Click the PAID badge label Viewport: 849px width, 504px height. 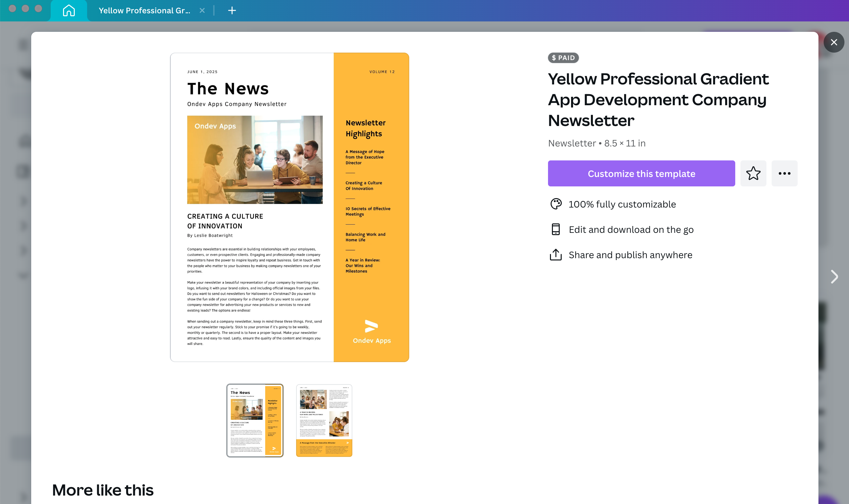(x=563, y=58)
